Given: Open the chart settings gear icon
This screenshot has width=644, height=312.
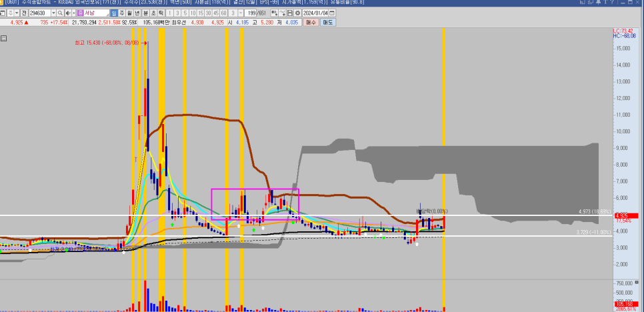Looking at the screenshot, I should tap(298, 13).
